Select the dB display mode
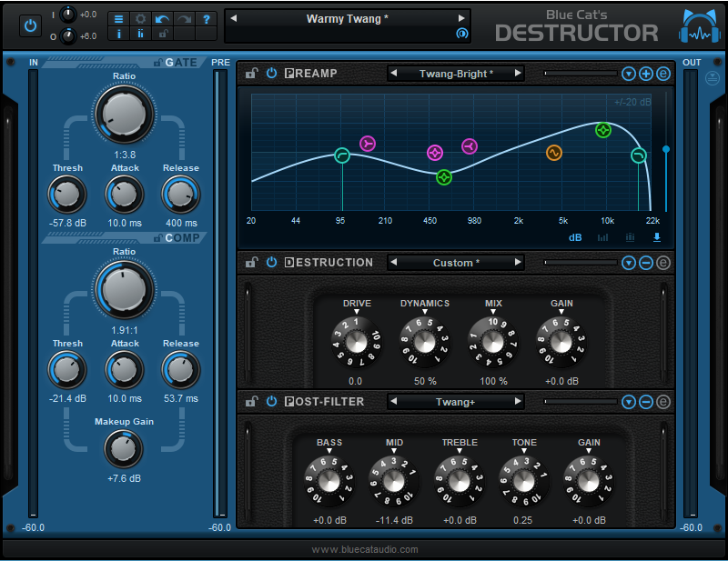 [575, 237]
